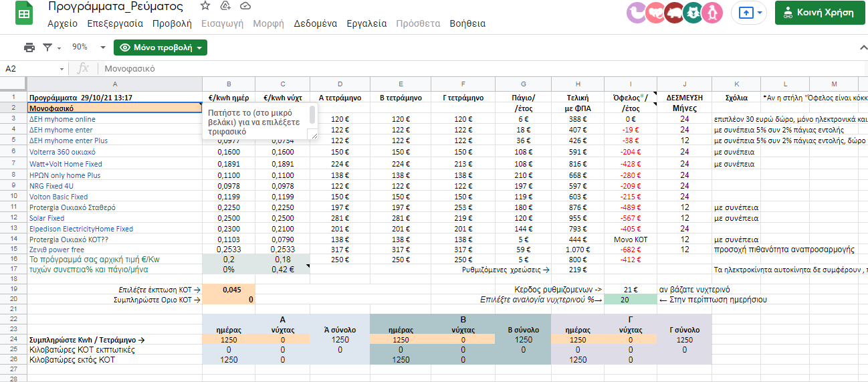The height and width of the screenshot is (382, 868).
Task: Select the column A header
Action: pos(114,84)
